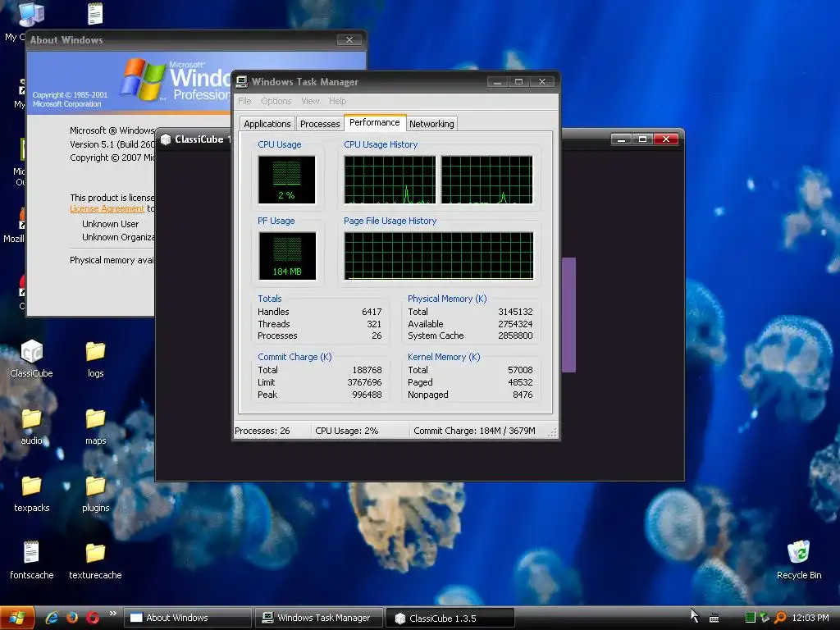This screenshot has height=630, width=840.
Task: Activate Windows Task Manager taskbar button
Action: tap(319, 618)
